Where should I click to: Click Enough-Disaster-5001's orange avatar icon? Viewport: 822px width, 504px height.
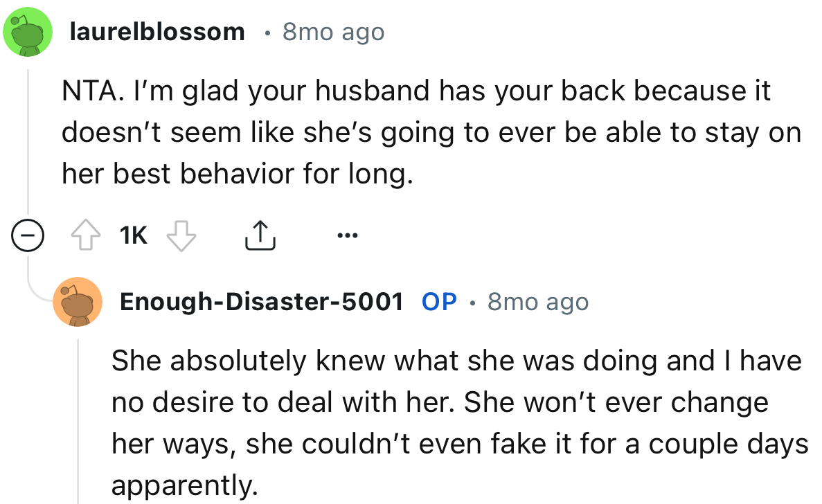(78, 302)
